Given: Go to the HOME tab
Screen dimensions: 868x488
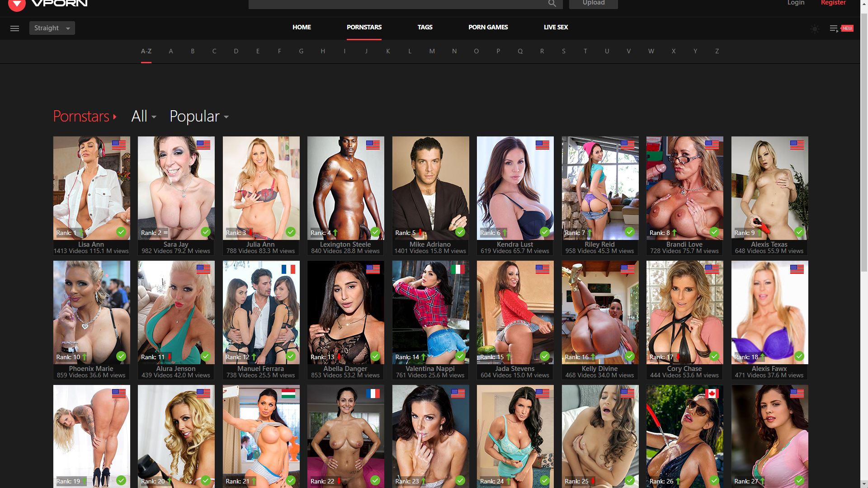Looking at the screenshot, I should (302, 27).
